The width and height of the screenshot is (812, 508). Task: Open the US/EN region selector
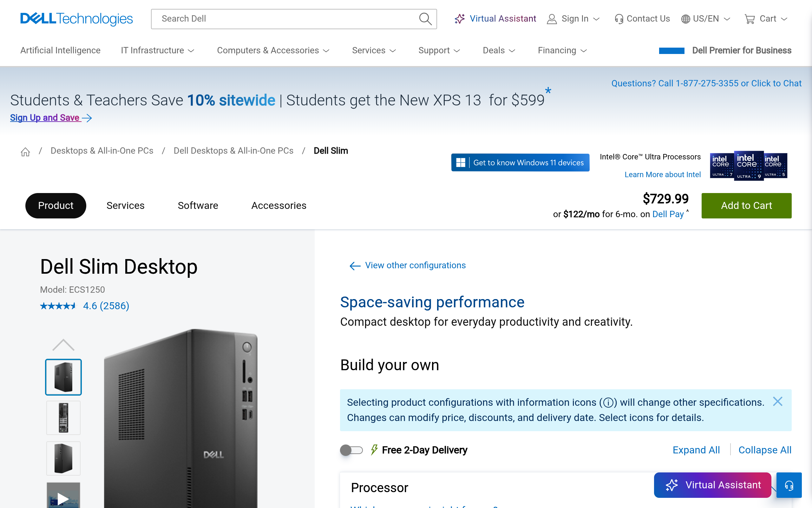tap(706, 19)
